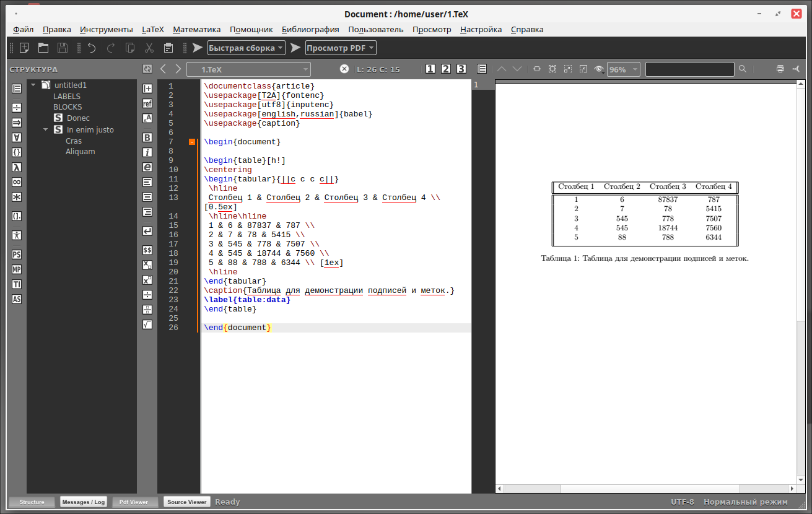Toggle the Messages / Log panel button
This screenshot has height=514, width=812.
pyautogui.click(x=84, y=502)
